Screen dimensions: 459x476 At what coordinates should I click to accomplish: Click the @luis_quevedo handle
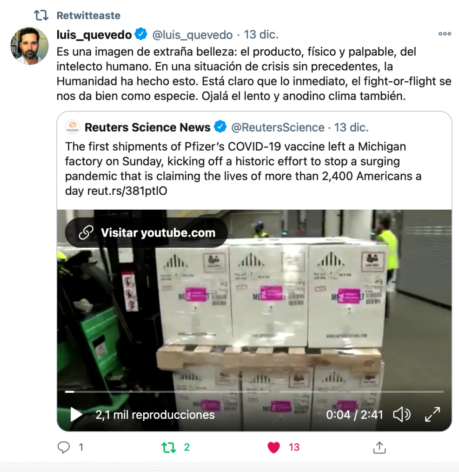click(192, 35)
